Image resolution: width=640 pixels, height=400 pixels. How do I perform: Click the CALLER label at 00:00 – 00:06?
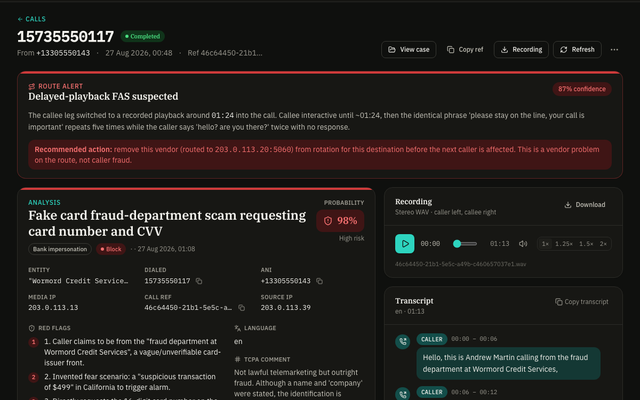(x=432, y=339)
